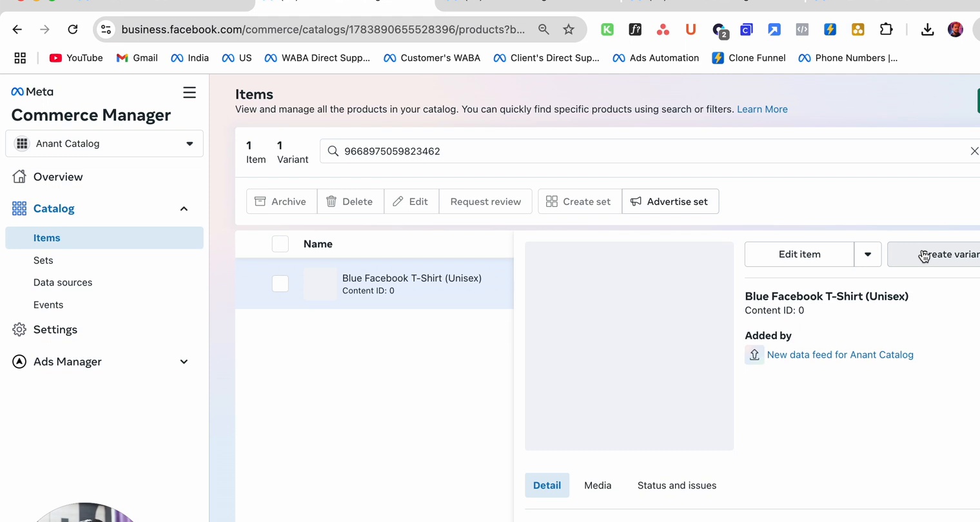980x522 pixels.
Task: Go to Overview in sidebar
Action: [58, 177]
